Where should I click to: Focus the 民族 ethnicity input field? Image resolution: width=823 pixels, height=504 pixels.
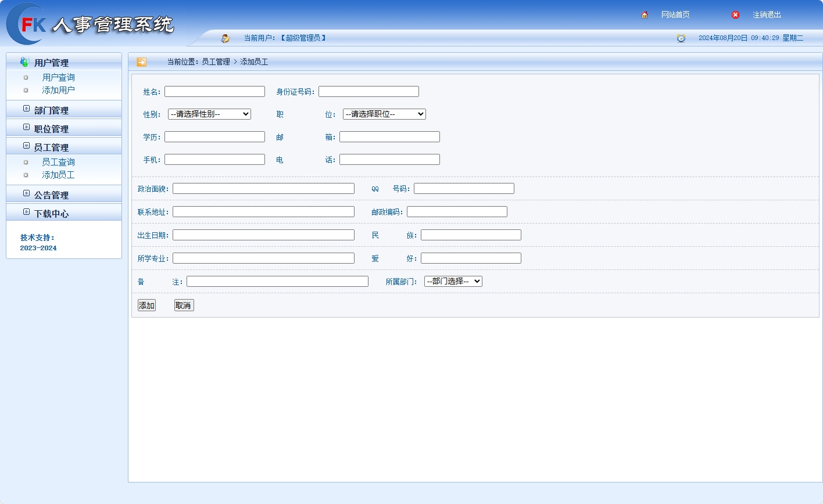coord(471,235)
